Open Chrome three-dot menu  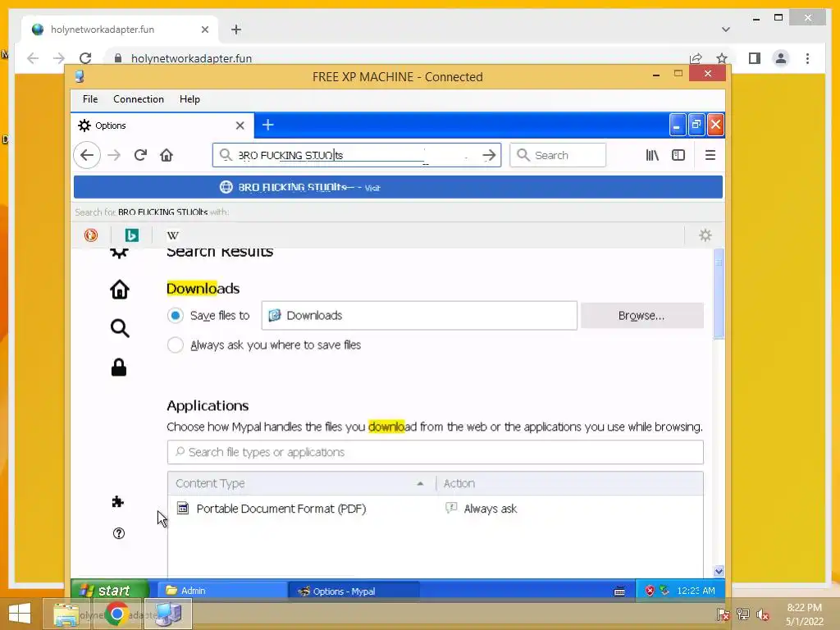point(807,58)
